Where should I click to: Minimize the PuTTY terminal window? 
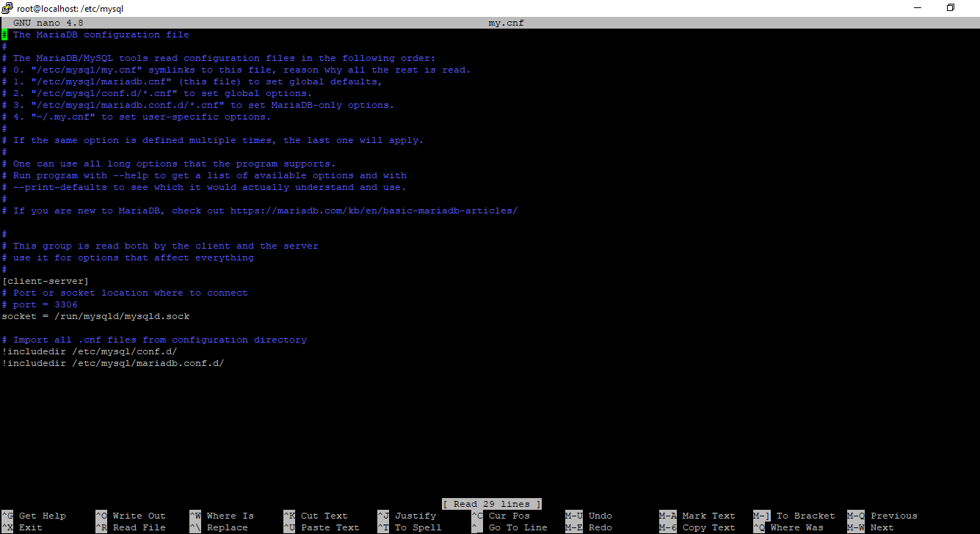(x=916, y=8)
